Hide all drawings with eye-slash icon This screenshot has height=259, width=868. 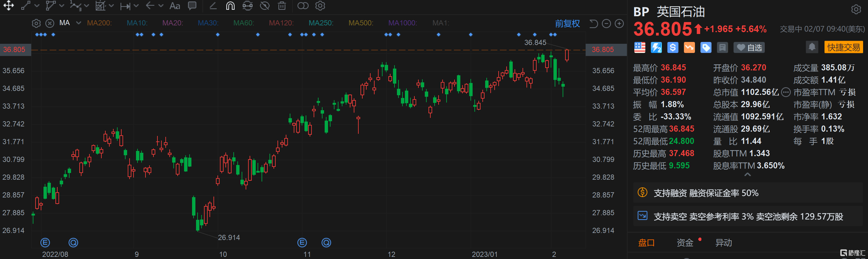265,6
